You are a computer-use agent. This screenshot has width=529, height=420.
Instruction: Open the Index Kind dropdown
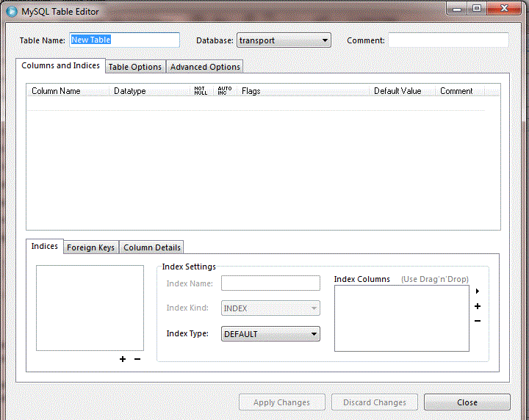coord(270,308)
